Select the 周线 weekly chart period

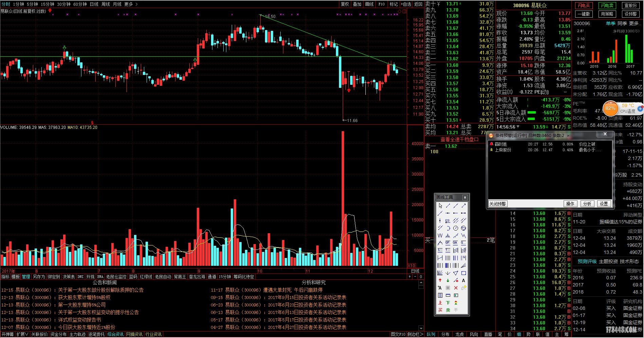pyautogui.click(x=106, y=4)
